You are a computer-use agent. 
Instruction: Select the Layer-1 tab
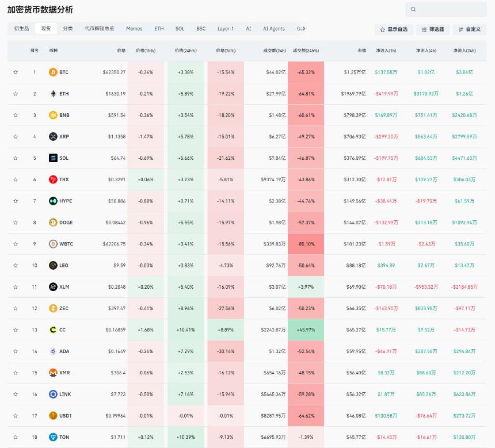point(226,28)
